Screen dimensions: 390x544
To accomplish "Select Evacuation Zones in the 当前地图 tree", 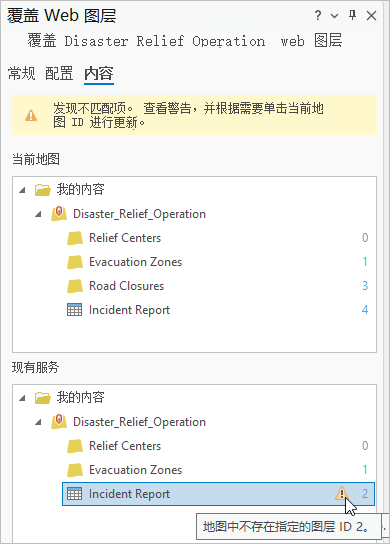I will click(x=135, y=262).
